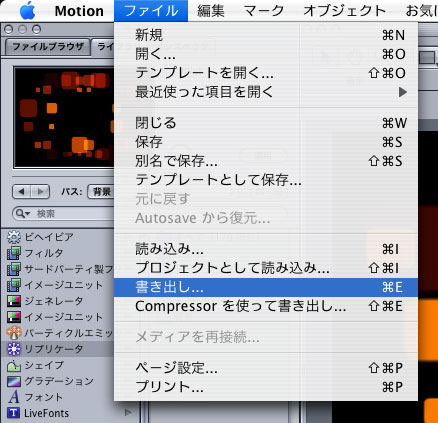Expand 最近使った項目を開く submenu

(x=266, y=92)
